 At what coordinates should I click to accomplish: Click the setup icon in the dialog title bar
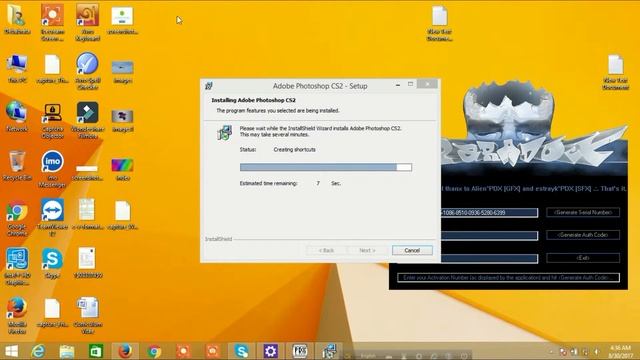tap(209, 86)
